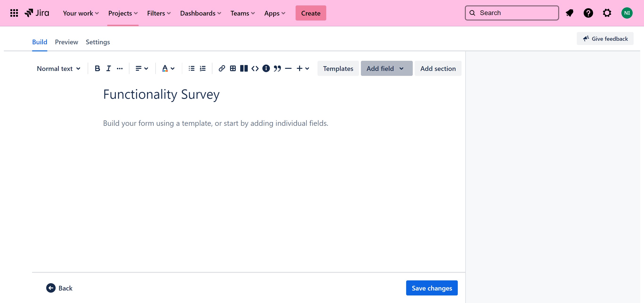Open the Add field dropdown
The height and width of the screenshot is (303, 644).
click(386, 68)
